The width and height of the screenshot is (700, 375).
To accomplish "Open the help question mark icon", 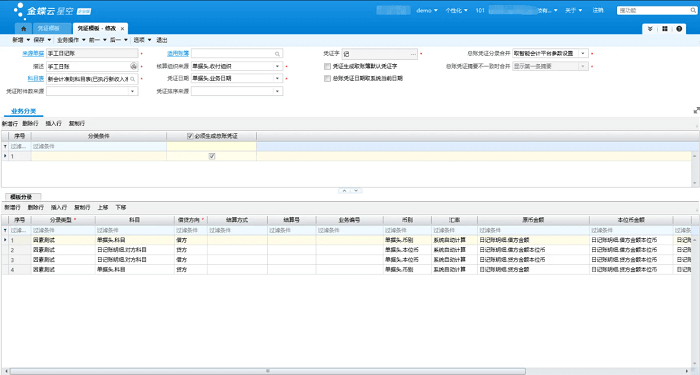I will coord(679,29).
